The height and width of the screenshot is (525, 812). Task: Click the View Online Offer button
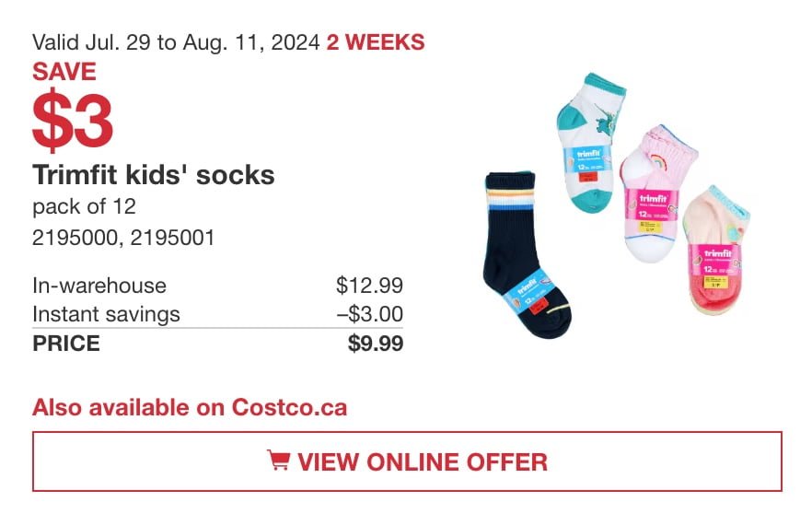coord(407,461)
